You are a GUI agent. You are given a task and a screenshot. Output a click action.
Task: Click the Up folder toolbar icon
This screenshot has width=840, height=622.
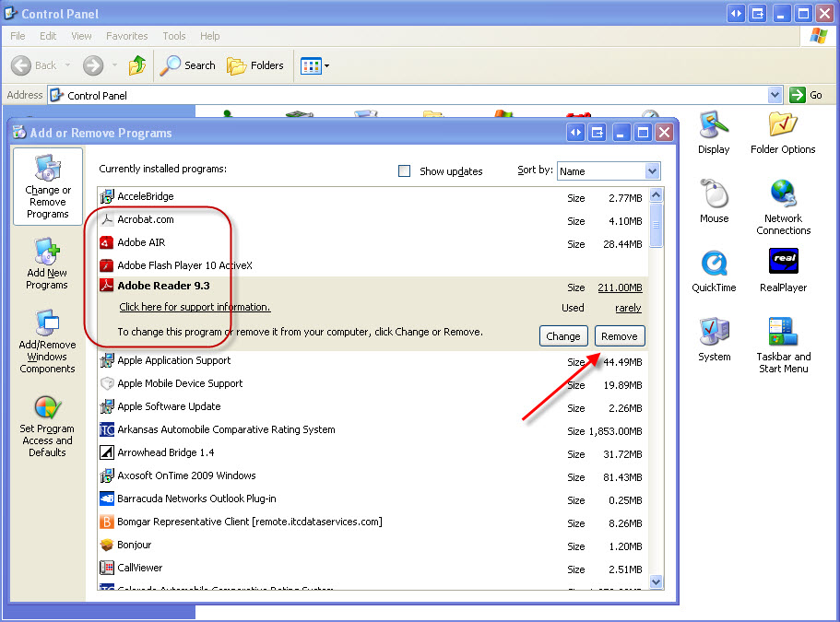[137, 65]
